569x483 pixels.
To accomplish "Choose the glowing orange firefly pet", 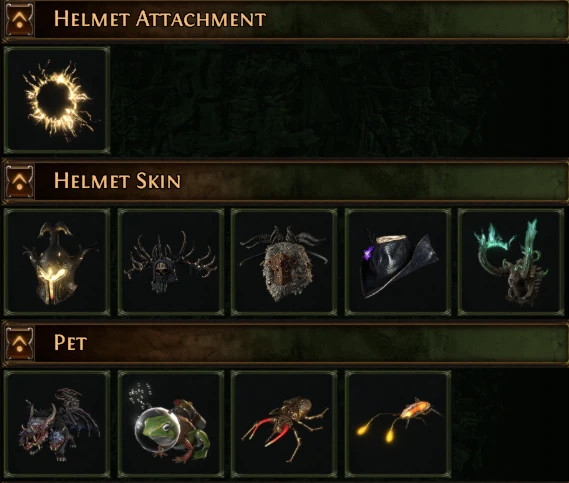I will pyautogui.click(x=398, y=424).
